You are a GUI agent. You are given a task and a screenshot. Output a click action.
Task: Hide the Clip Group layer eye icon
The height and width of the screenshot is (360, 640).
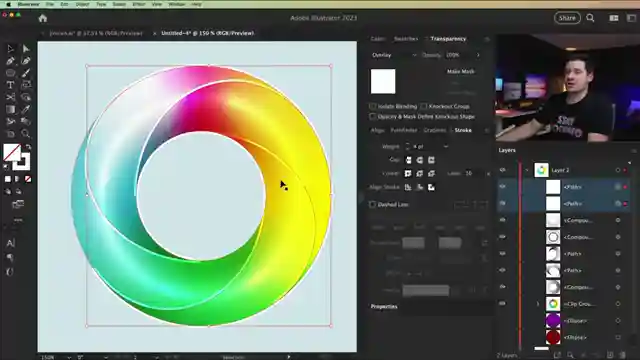click(502, 304)
